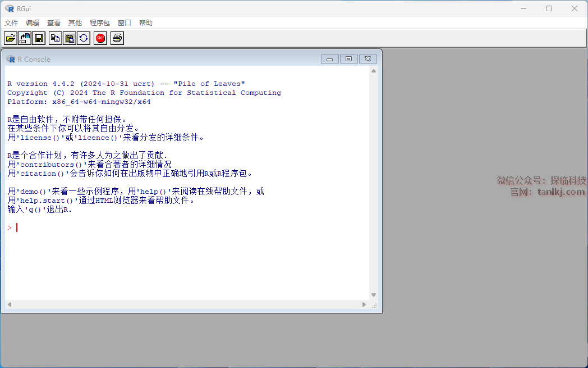Screen dimensions: 588x368
Task: Click the "Copyright (C) 2024" line
Action: (x=144, y=93)
